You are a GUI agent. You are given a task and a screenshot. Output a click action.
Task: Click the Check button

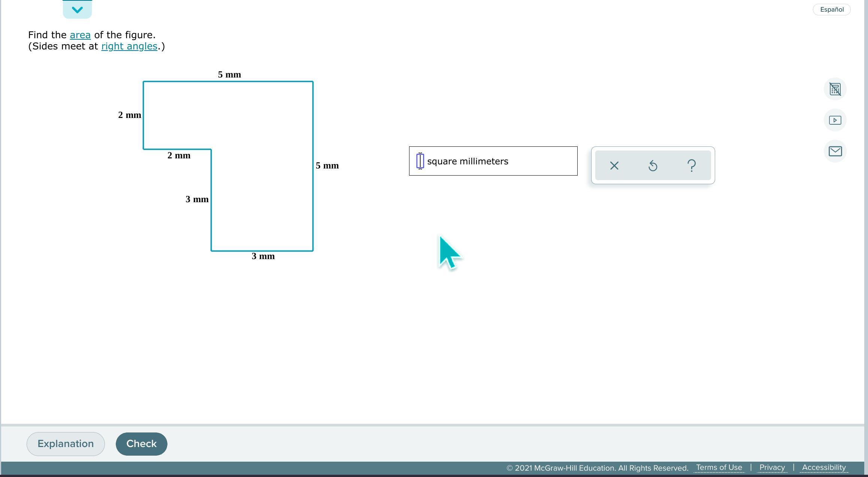(141, 444)
